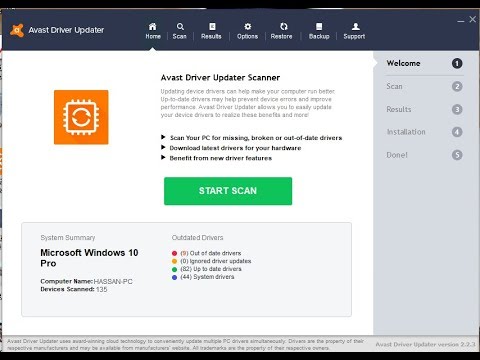This screenshot has height=360, width=480.
Task: Click the Avast logo in title bar
Action: click(x=17, y=30)
